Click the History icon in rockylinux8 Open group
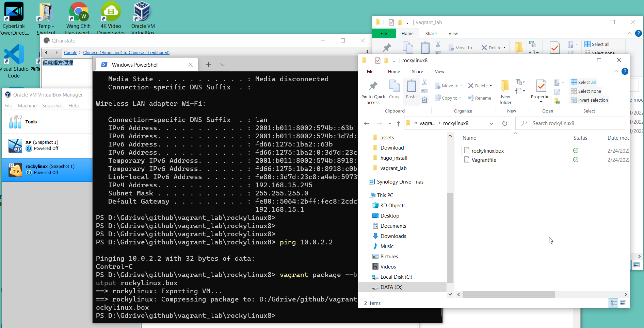Screen dimensions: 644x328 point(557,101)
